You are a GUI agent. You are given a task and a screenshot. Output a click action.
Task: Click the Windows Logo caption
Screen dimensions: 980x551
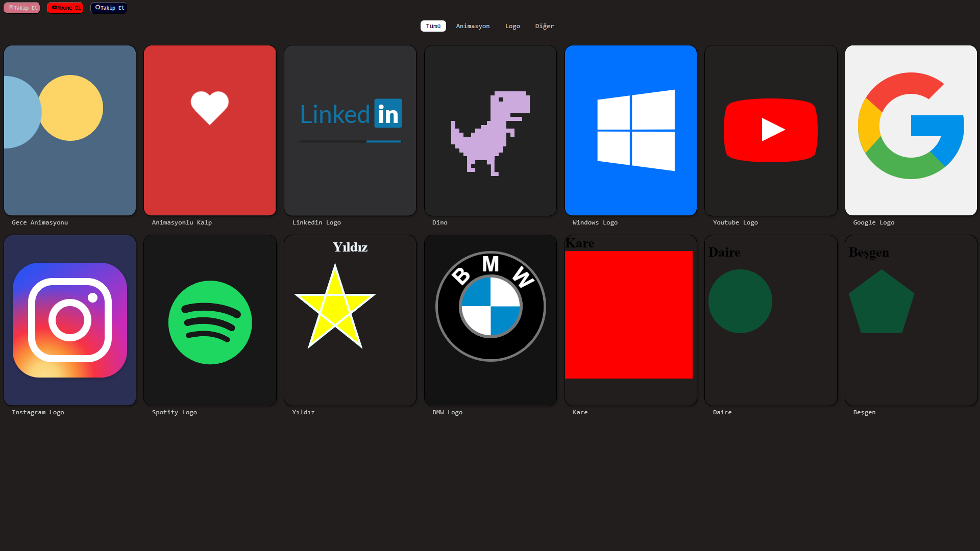595,222
